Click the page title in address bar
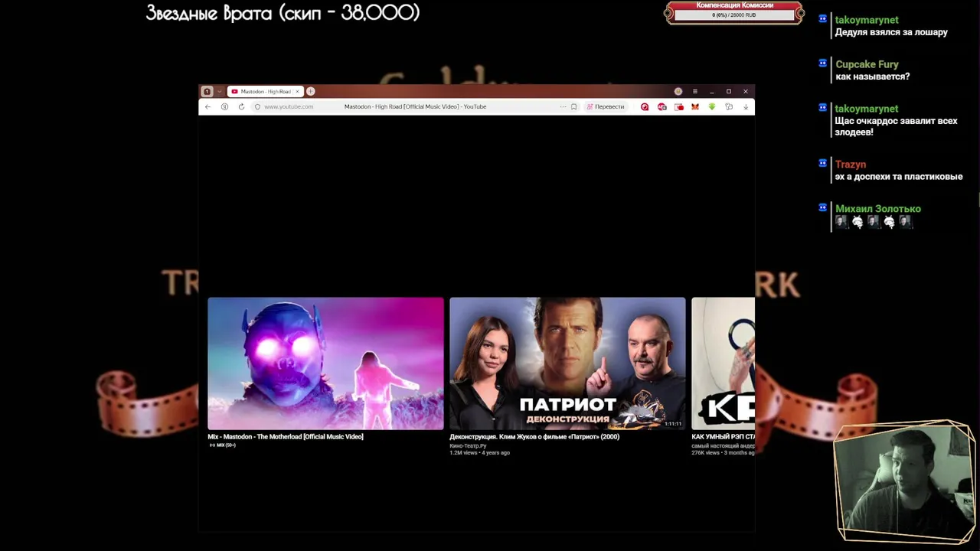The height and width of the screenshot is (551, 980). point(415,106)
